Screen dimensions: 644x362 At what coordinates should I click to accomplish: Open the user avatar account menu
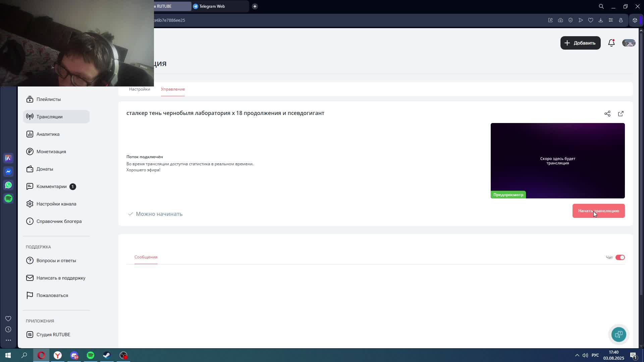pos(629,43)
